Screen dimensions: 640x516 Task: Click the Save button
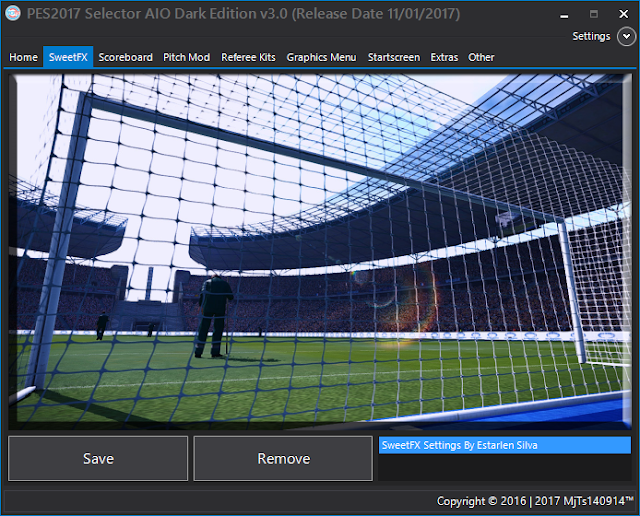pyautogui.click(x=98, y=458)
